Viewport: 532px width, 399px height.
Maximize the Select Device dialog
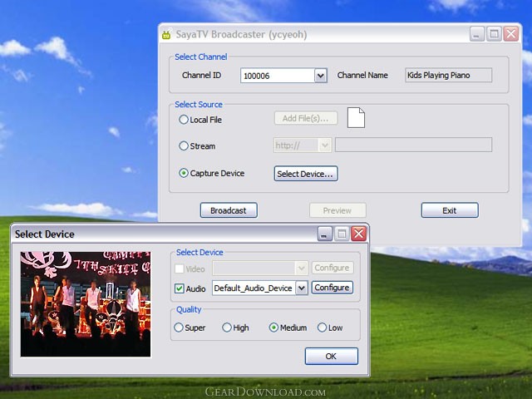pos(342,234)
